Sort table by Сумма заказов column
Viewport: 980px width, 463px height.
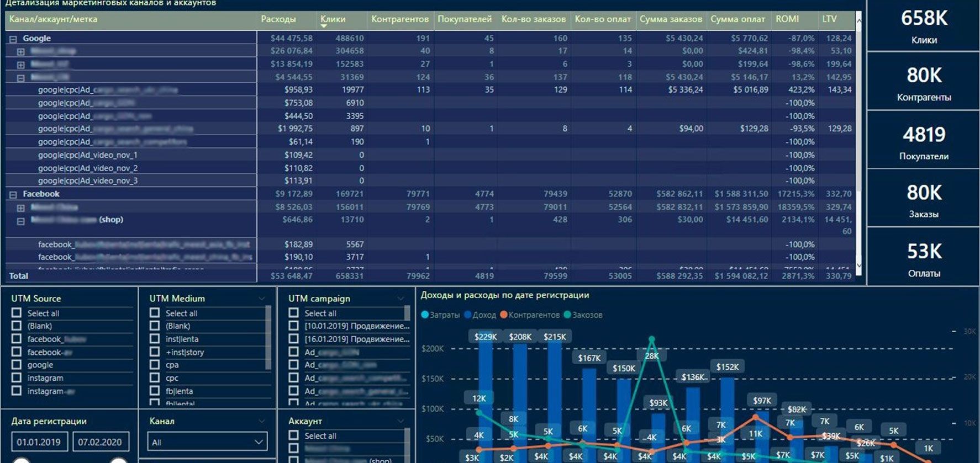[x=671, y=19]
